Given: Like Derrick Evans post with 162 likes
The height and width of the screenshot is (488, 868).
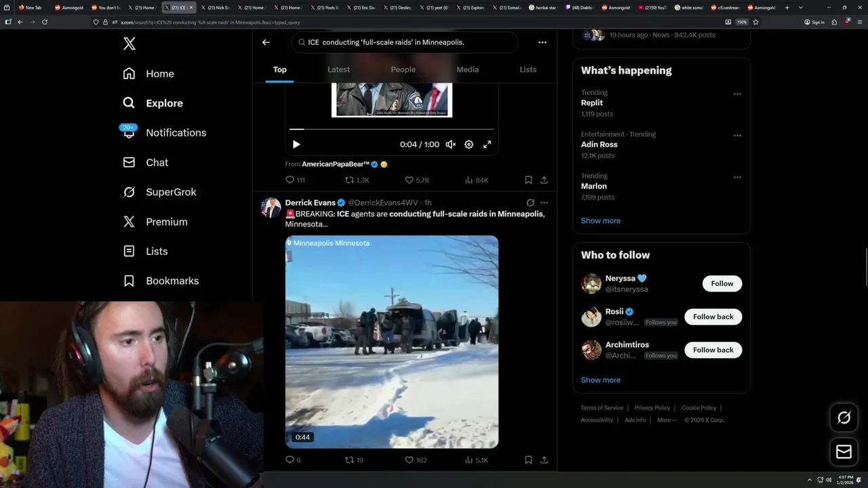Looking at the screenshot, I should coord(416,460).
